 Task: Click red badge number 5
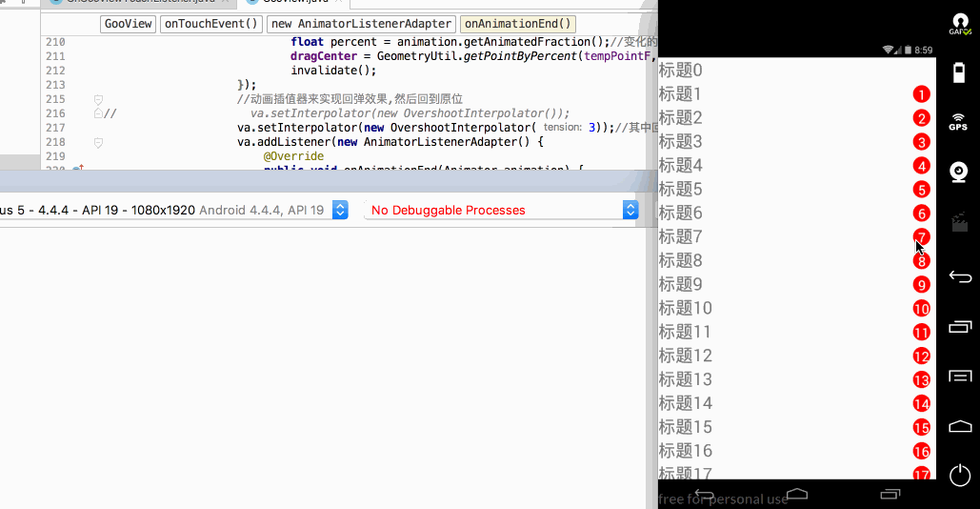[x=921, y=190]
